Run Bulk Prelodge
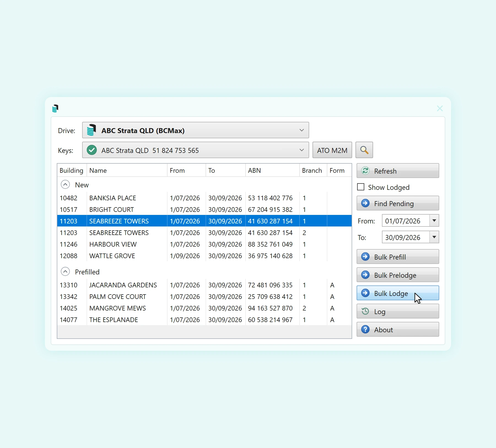 point(398,275)
